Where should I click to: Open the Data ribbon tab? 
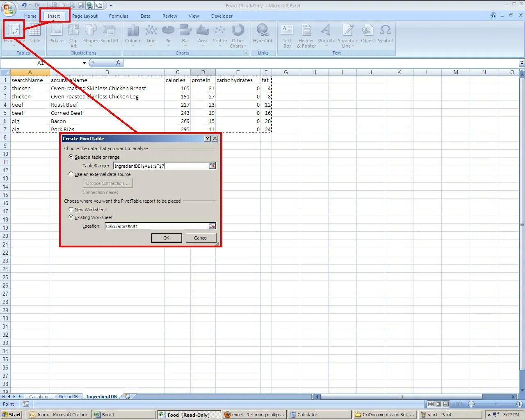pos(146,16)
